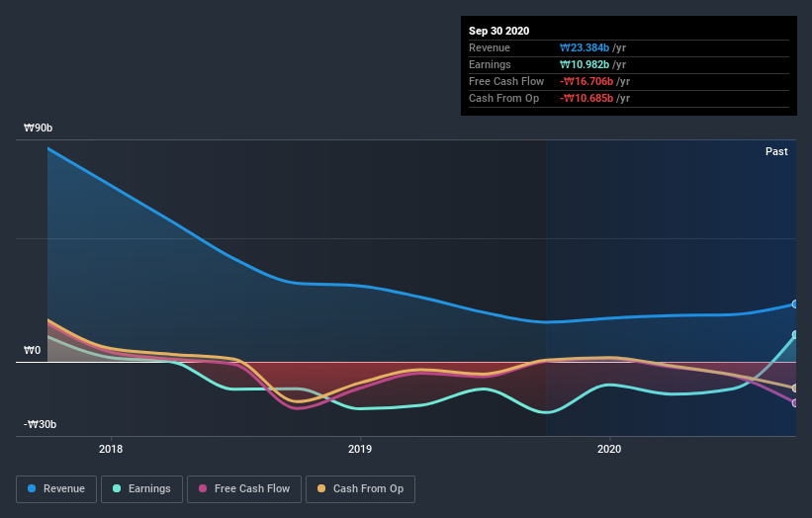Click the Earnings tooltip row label
The height and width of the screenshot is (518, 812).
[x=490, y=64]
